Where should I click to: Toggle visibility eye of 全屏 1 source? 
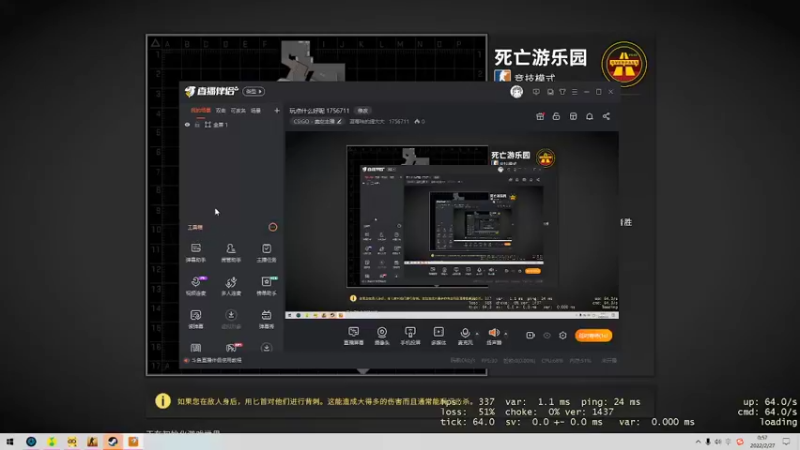pos(187,124)
